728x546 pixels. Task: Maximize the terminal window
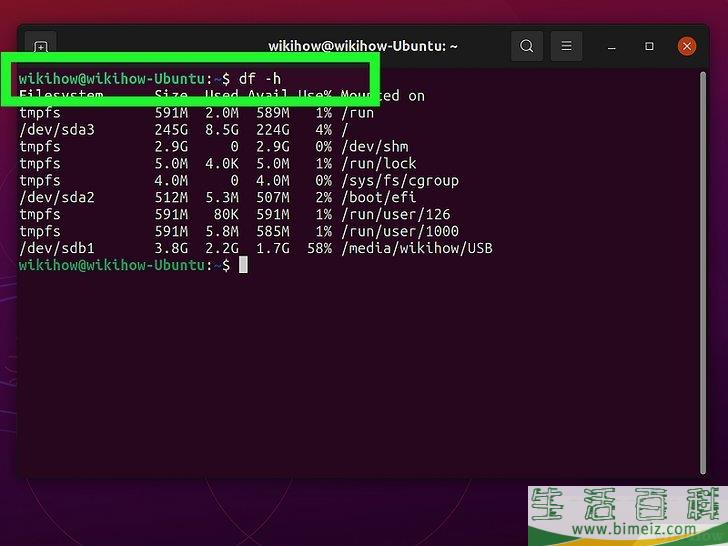point(649,46)
